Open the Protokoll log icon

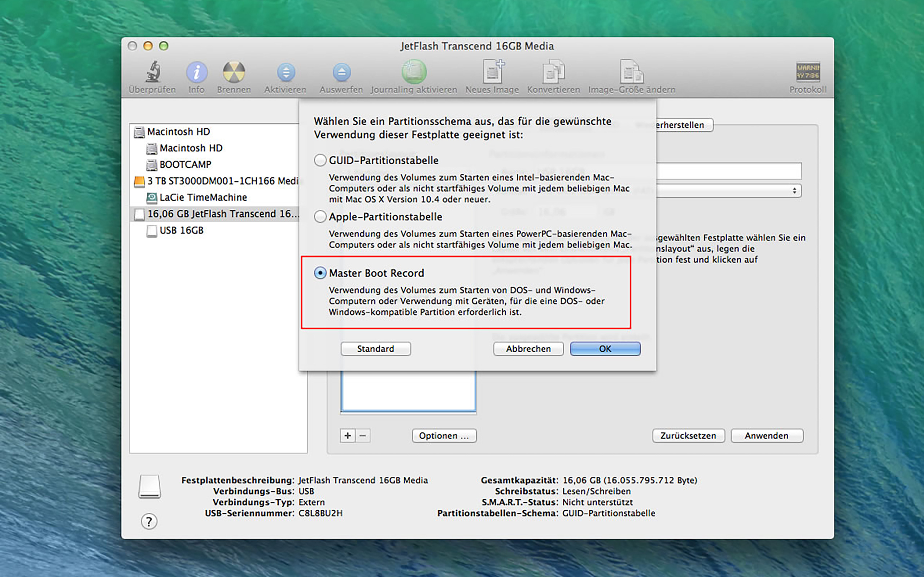807,72
